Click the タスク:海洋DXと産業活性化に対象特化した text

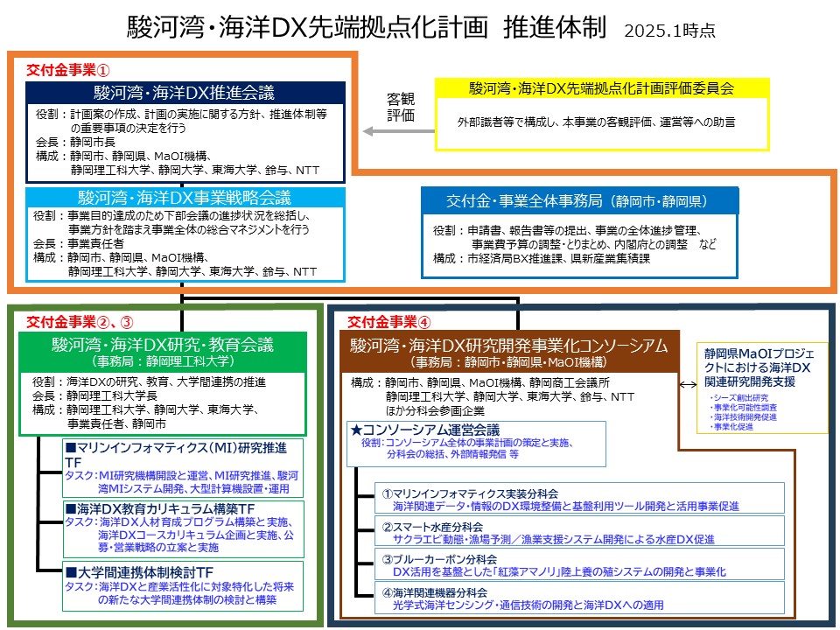coord(179,593)
